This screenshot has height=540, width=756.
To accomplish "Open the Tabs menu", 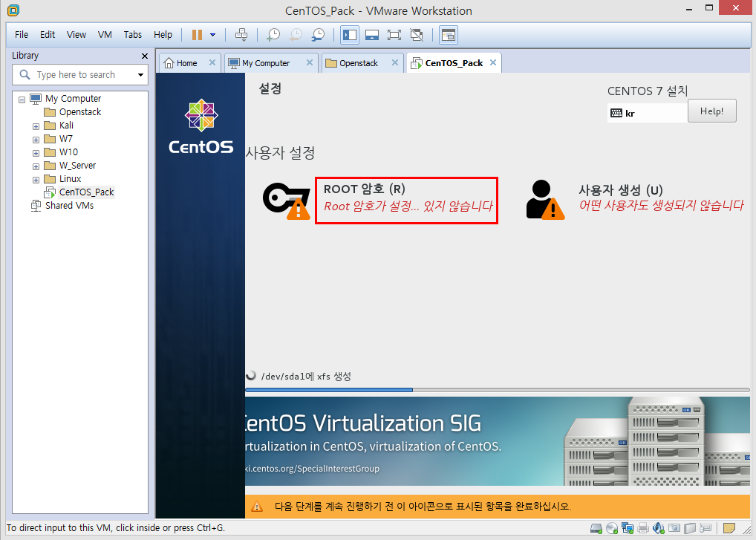I will [x=133, y=35].
